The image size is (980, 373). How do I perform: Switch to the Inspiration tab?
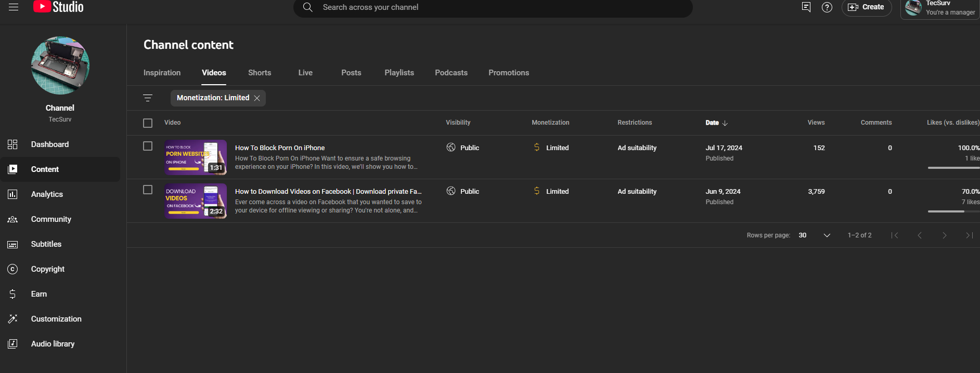click(162, 73)
